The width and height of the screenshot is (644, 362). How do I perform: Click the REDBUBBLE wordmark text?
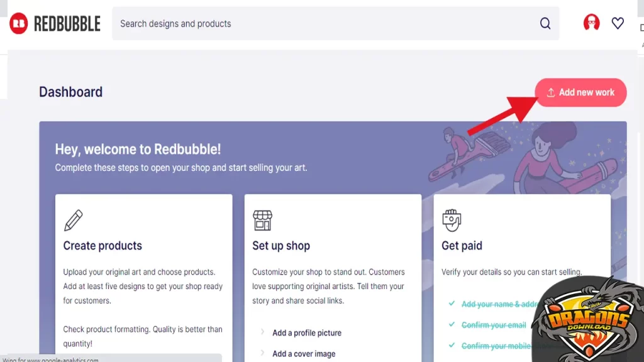67,24
